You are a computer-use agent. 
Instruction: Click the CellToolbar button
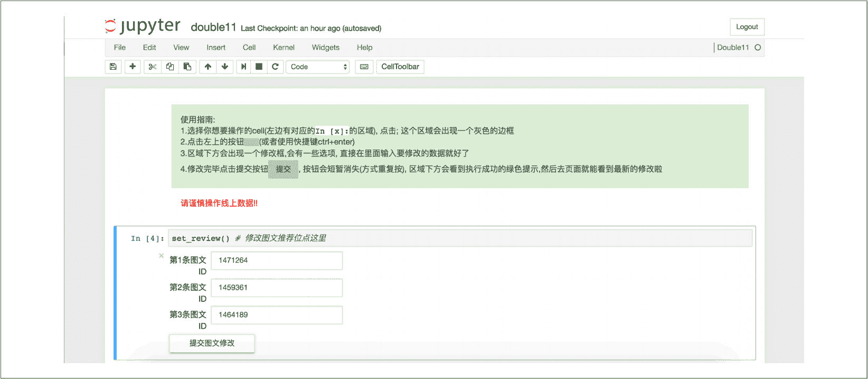pos(400,67)
